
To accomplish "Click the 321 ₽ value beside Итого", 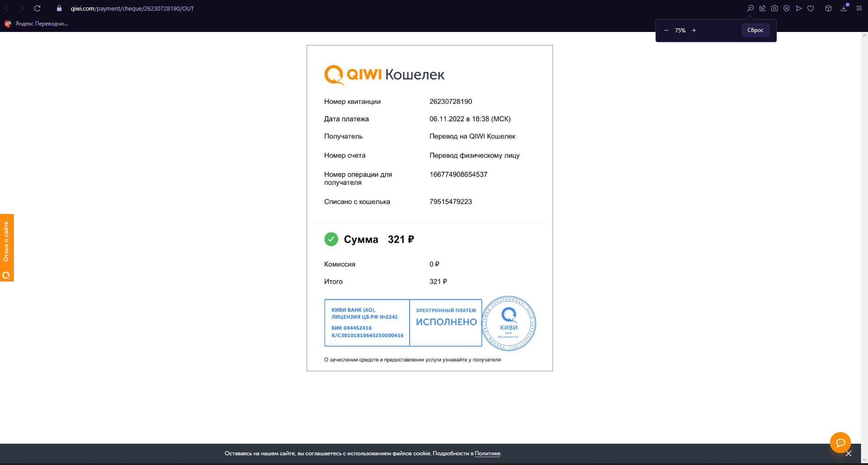I will 438,282.
